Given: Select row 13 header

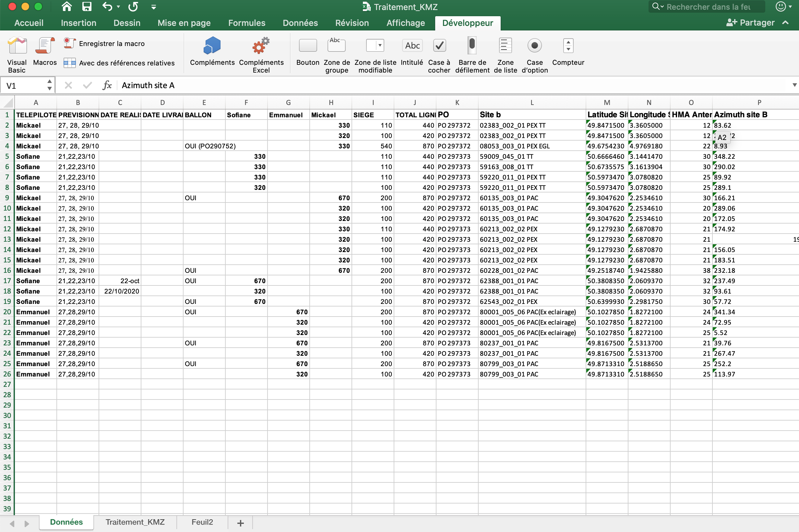Looking at the screenshot, I should 7,239.
